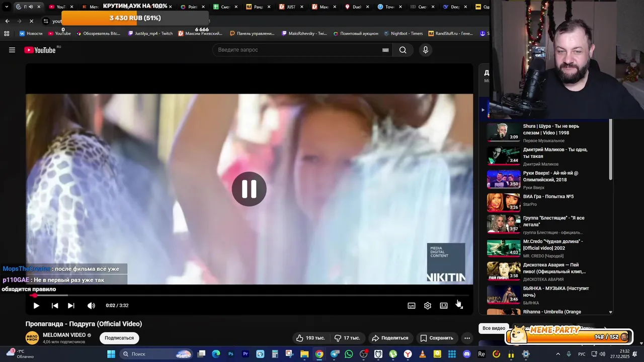644x362 pixels.
Task: Open player settings gear
Action: click(x=428, y=305)
